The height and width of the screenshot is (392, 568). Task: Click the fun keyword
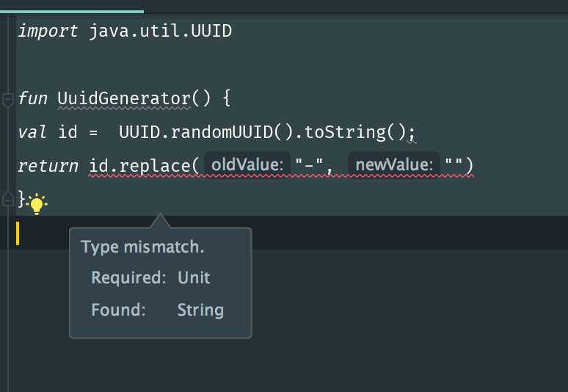(x=32, y=98)
